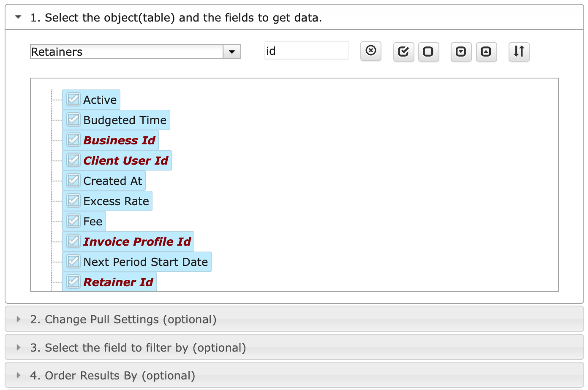This screenshot has width=588, height=390.
Task: Click the field search input box
Action: click(306, 51)
